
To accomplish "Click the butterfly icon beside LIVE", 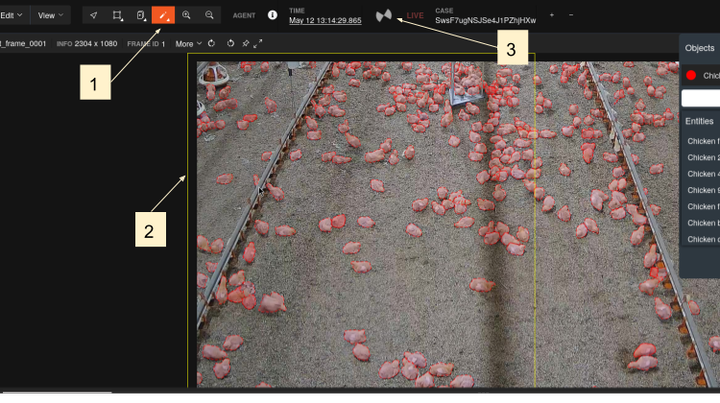I will click(x=385, y=16).
